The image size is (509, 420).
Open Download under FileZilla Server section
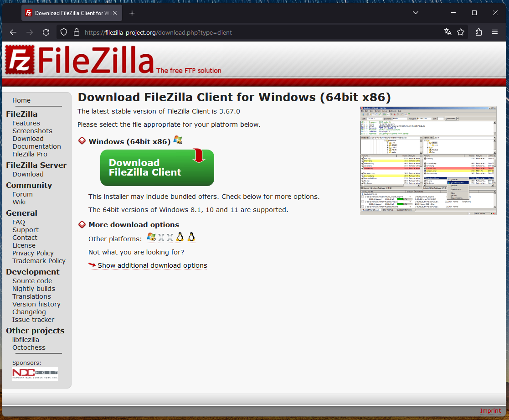(28, 175)
